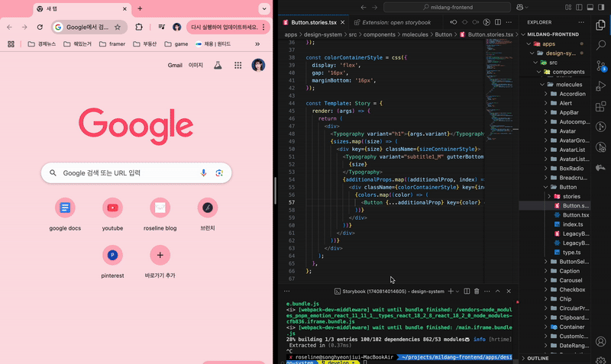The height and width of the screenshot is (364, 611).
Task: Open the 채용 | 원티드 bookmark
Action: point(213,44)
